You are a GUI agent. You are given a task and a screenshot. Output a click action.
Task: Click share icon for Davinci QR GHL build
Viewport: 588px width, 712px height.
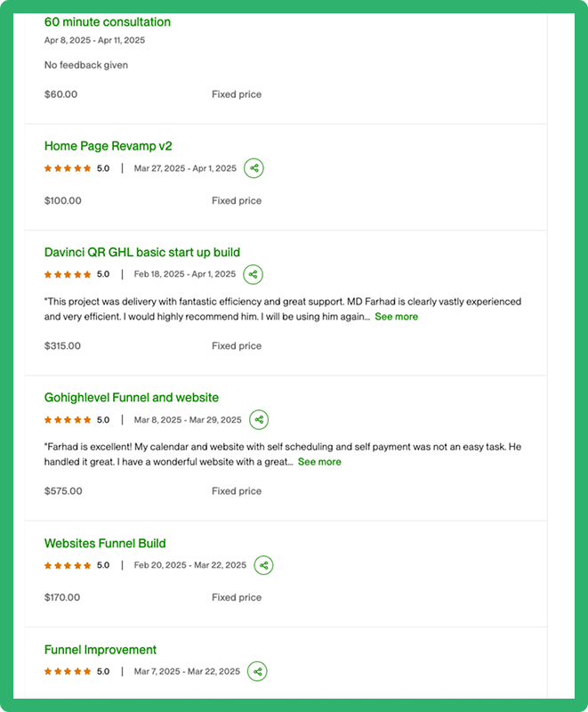point(254,274)
